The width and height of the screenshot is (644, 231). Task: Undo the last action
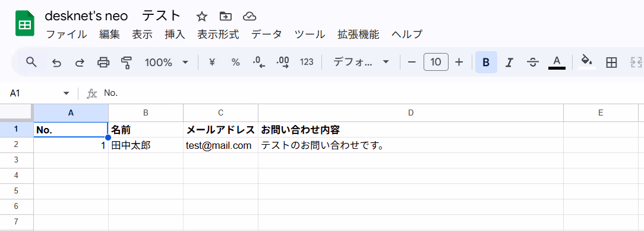[56, 63]
